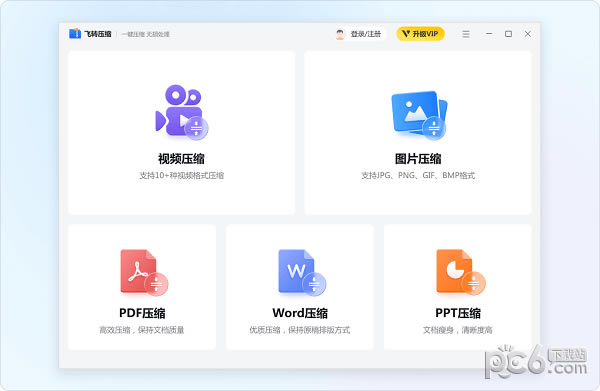Click the 支持10+种视频格式压缩 description
The height and width of the screenshot is (391, 600).
[181, 176]
